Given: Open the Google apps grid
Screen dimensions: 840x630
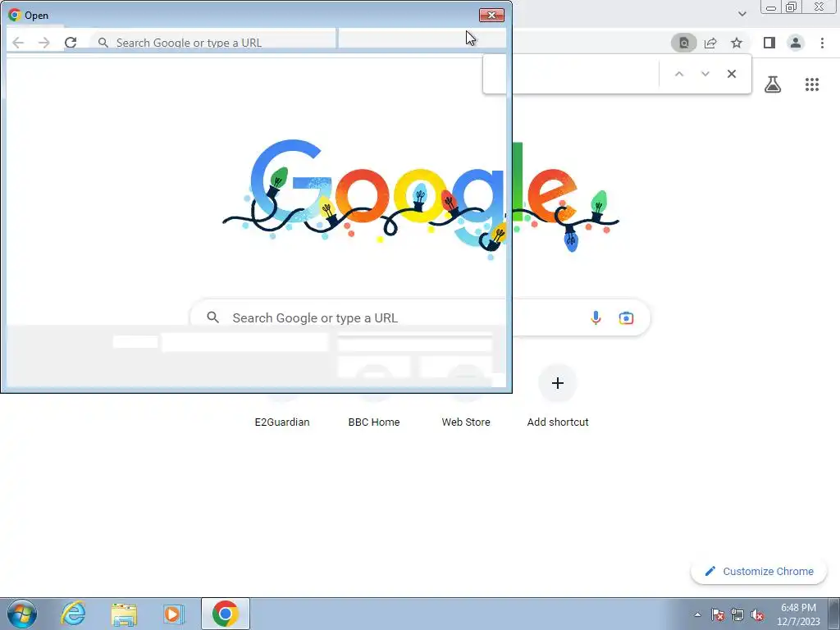Looking at the screenshot, I should click(811, 84).
